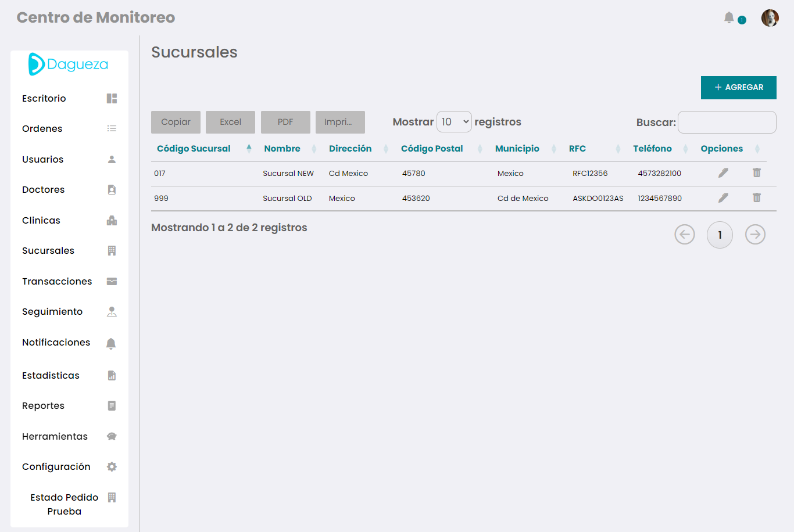Image resolution: width=794 pixels, height=532 pixels.
Task: Open the Escritorio dashboard icon
Action: click(110, 98)
